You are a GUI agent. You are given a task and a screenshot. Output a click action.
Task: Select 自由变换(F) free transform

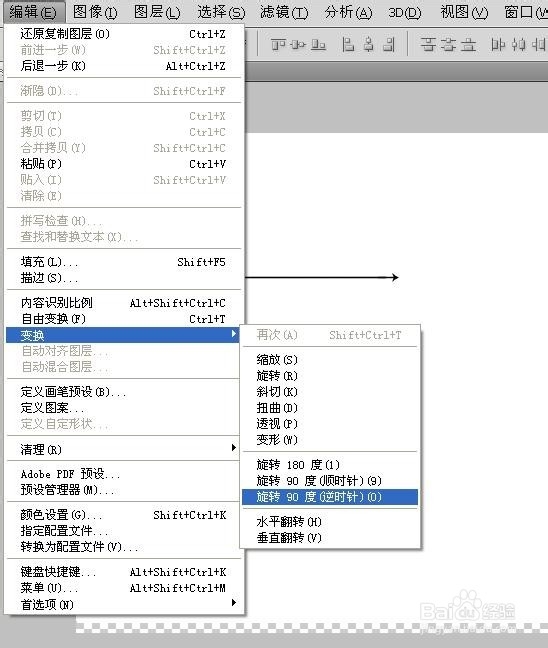123,319
